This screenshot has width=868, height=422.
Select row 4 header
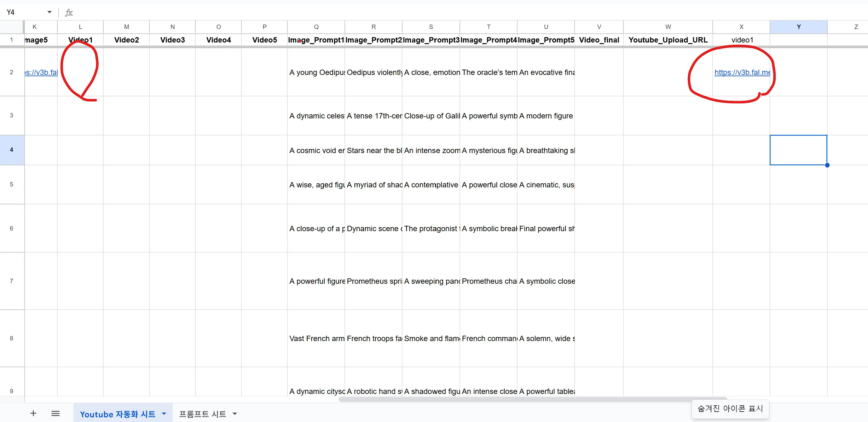tap(11, 150)
